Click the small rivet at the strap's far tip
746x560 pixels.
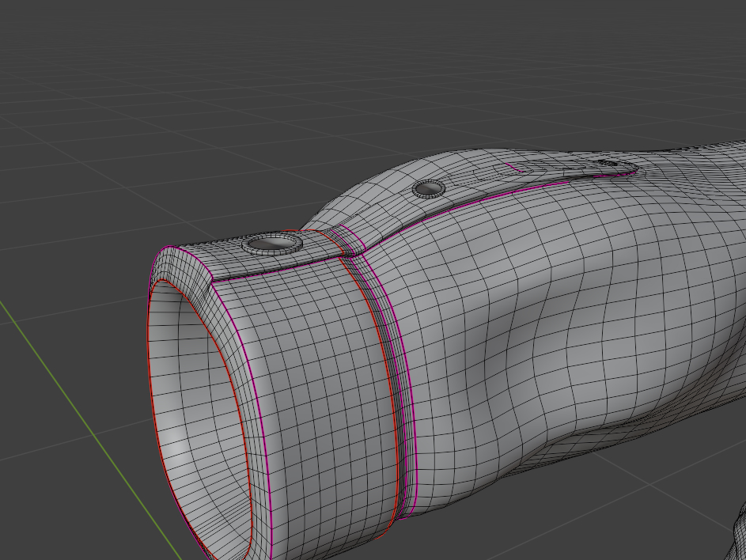pos(608,163)
